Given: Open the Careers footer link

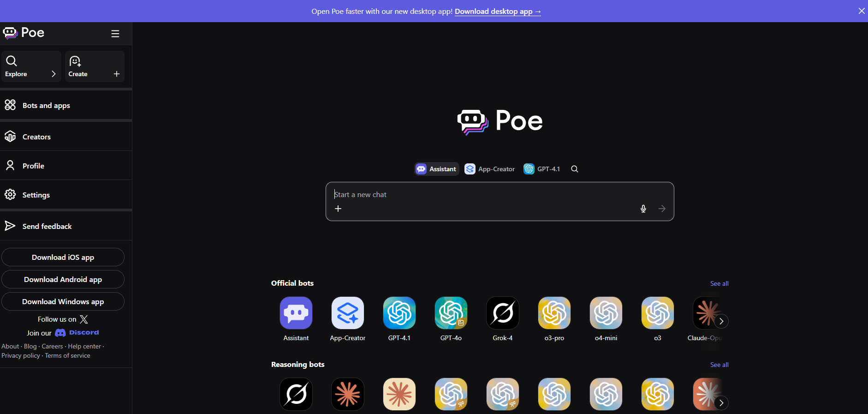Looking at the screenshot, I should (x=52, y=346).
